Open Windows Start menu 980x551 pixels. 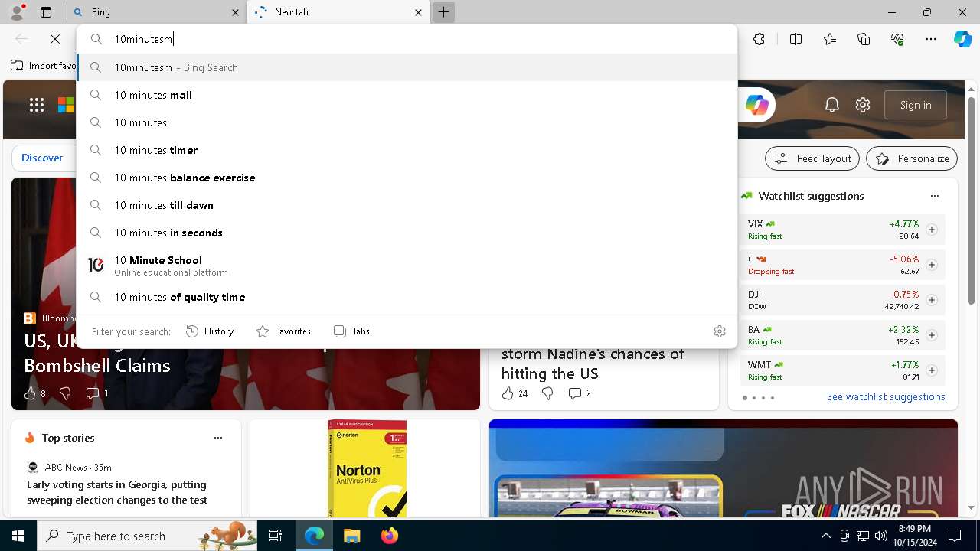18,536
